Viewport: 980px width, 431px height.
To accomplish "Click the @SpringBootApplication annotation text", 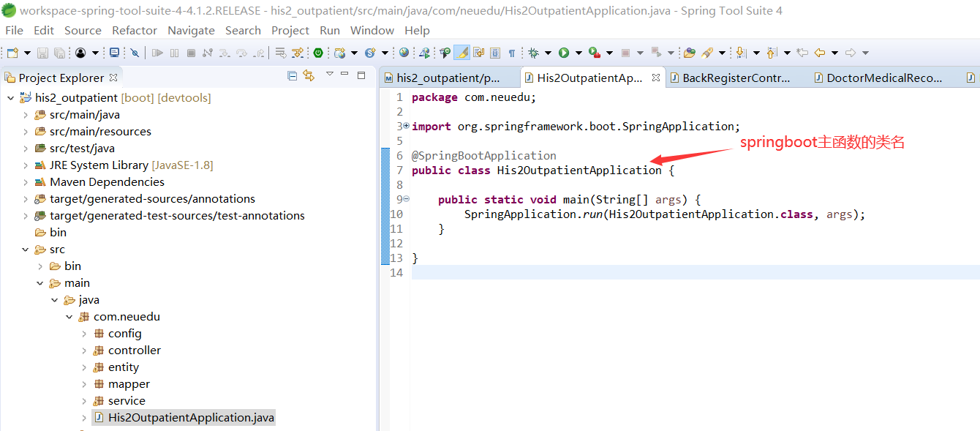I will 484,155.
